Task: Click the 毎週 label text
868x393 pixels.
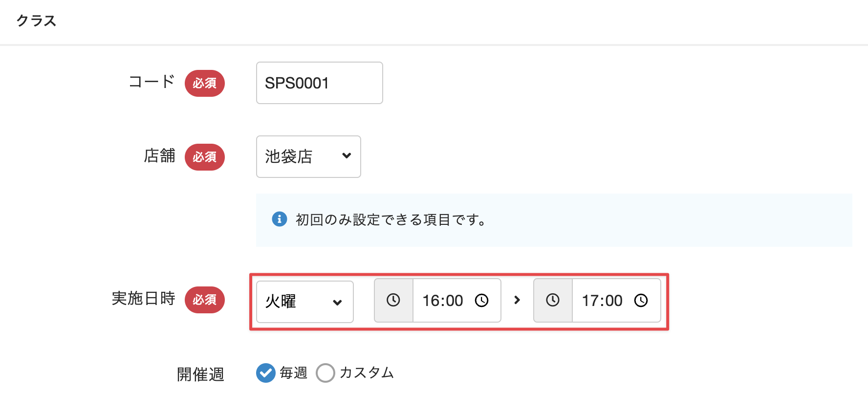Action: (x=294, y=373)
